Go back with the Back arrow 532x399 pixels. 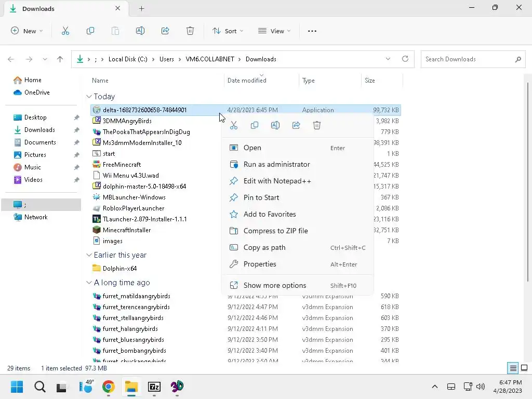click(11, 59)
